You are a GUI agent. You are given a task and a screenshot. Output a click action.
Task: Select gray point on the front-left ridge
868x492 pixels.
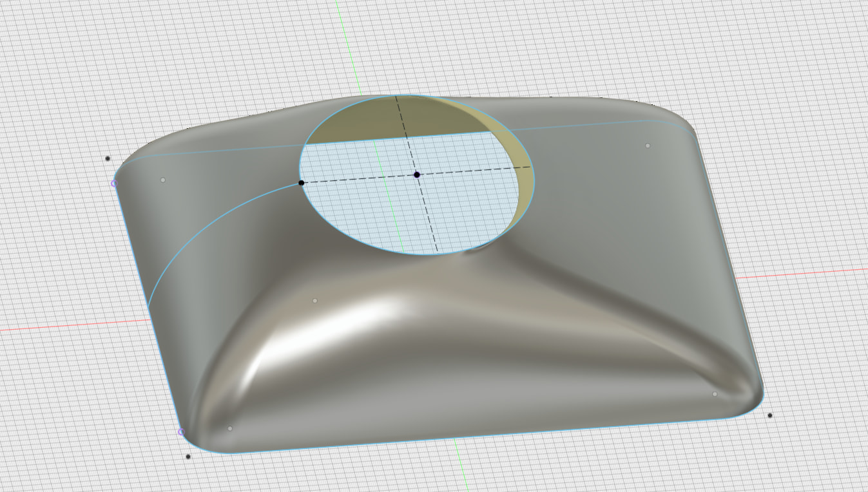point(314,301)
